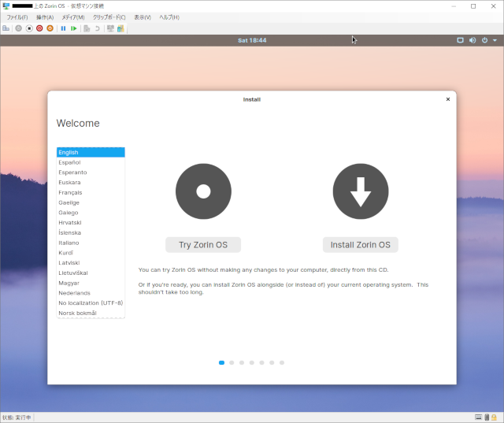Click the Install Zorin OS button
Screen dimensions: 504x423
pyautogui.click(x=361, y=245)
